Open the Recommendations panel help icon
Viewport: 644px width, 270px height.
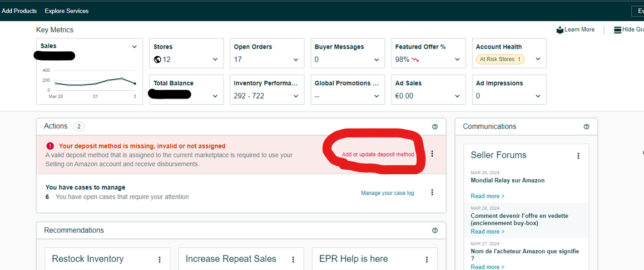(435, 230)
